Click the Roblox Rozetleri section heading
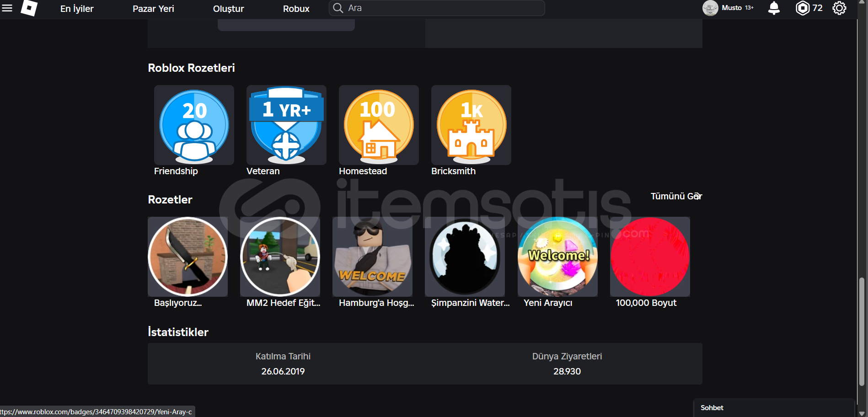Image resolution: width=868 pixels, height=417 pixels. [191, 68]
